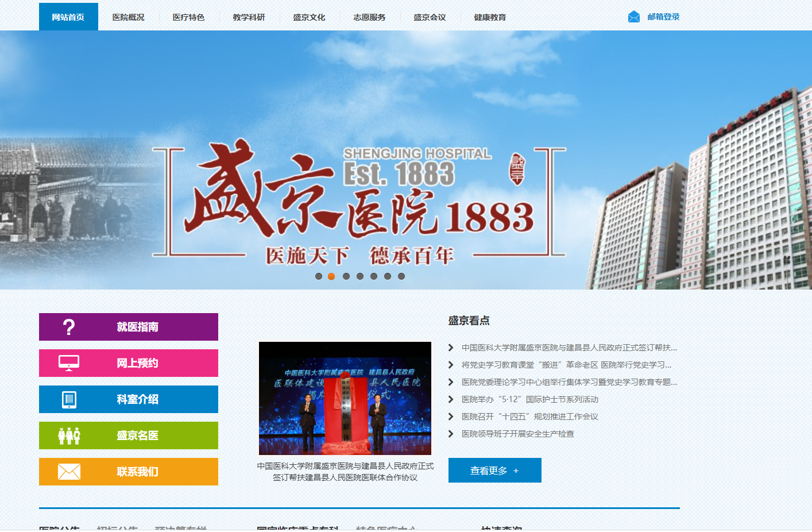This screenshot has height=532, width=812.
Task: Select the fifth carousel slide dot
Action: [374, 276]
